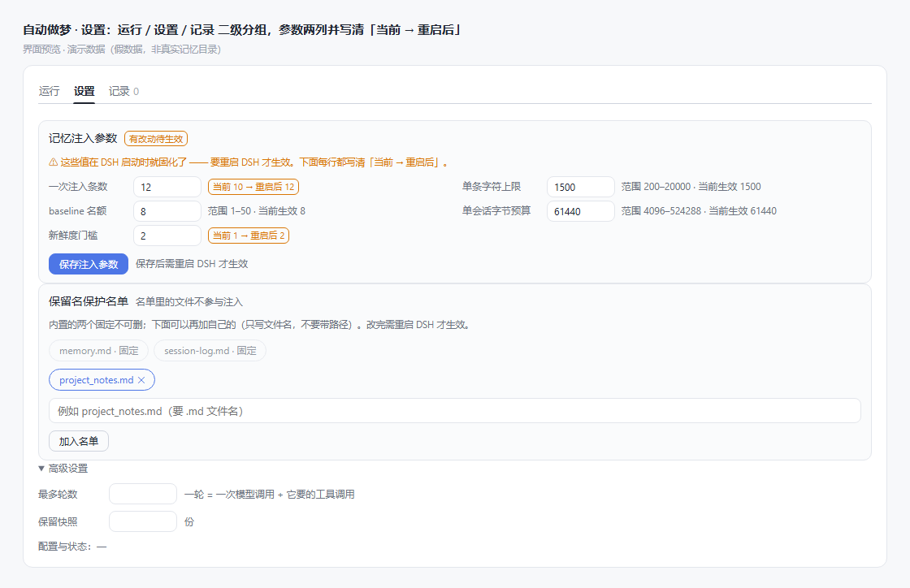This screenshot has height=588, width=910.
Task: Click the 保留快照 label
Action: (x=58, y=521)
